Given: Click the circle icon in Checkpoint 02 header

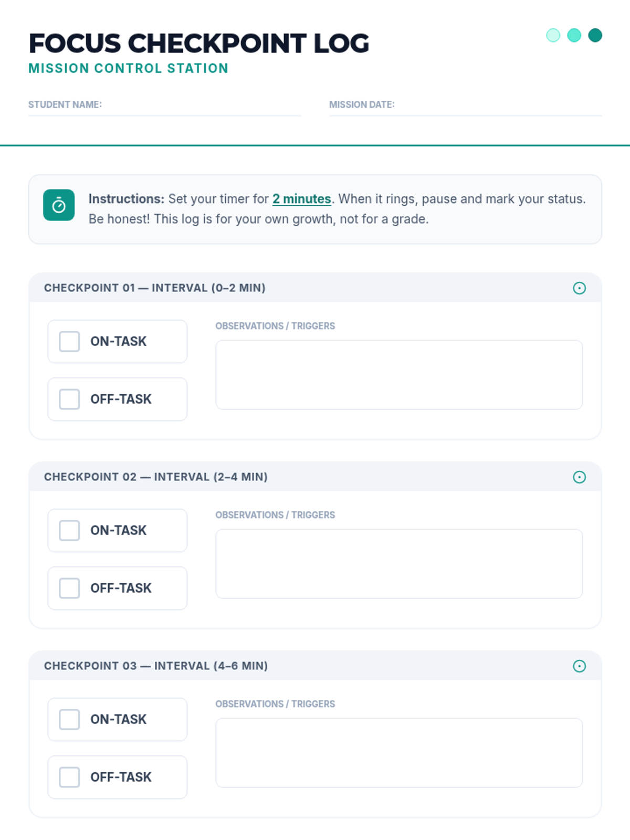Looking at the screenshot, I should [x=579, y=477].
